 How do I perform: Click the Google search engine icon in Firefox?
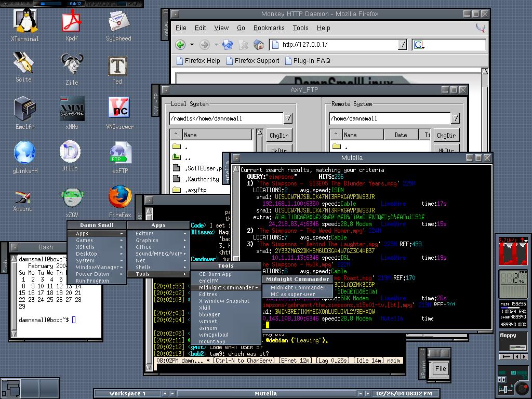pyautogui.click(x=419, y=45)
